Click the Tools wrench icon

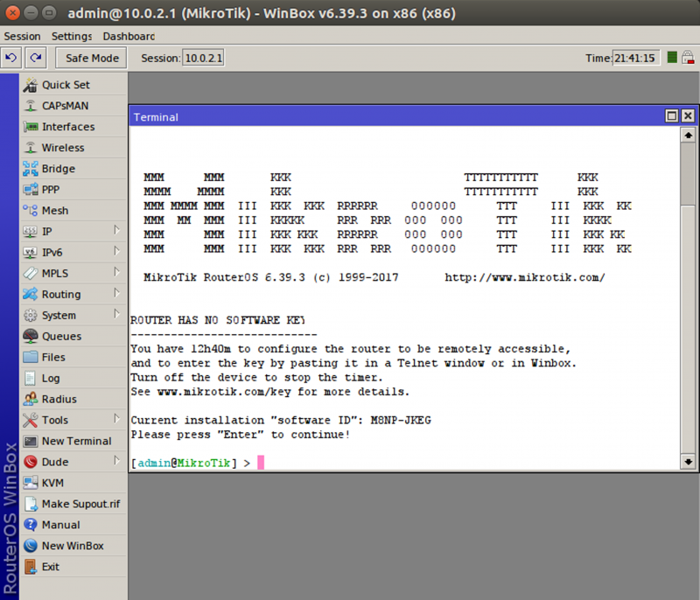pos(31,420)
